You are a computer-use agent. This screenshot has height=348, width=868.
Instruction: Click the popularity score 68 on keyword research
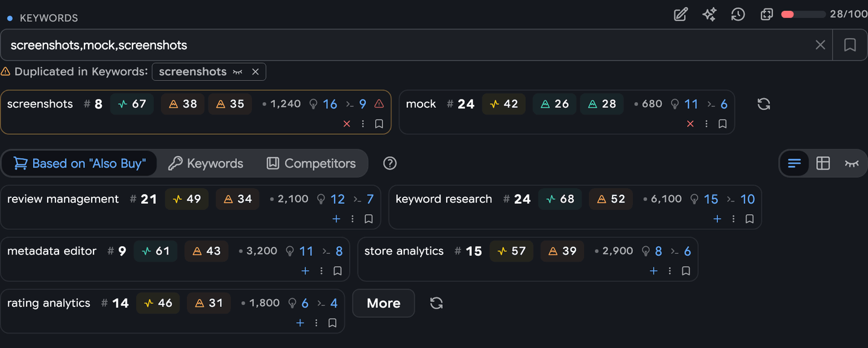560,199
